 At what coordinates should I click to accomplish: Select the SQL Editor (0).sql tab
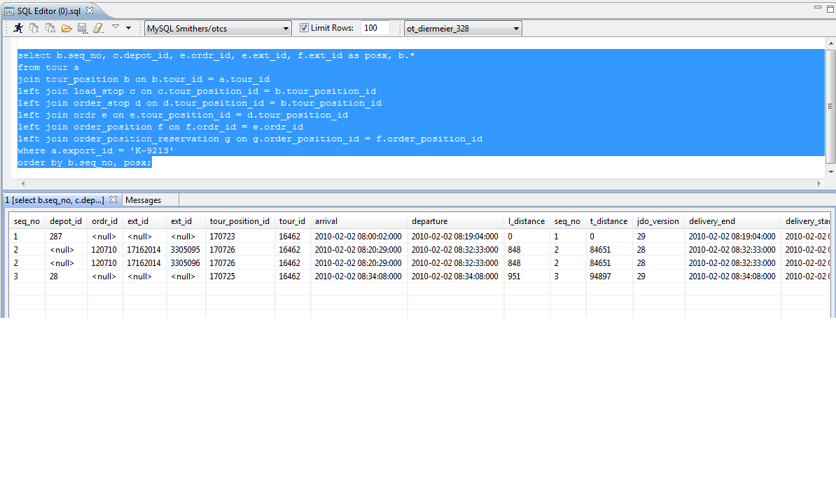coord(48,10)
